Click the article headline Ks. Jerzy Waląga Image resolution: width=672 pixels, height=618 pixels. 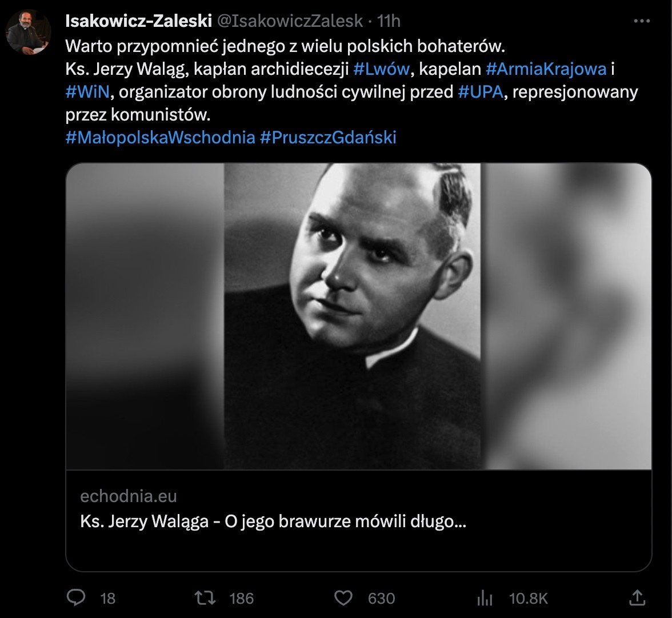(273, 521)
